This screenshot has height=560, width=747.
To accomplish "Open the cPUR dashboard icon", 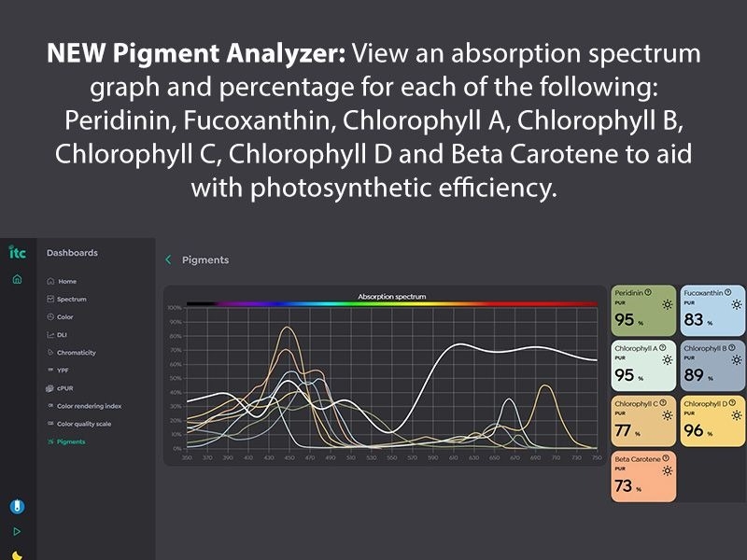I will pos(50,388).
